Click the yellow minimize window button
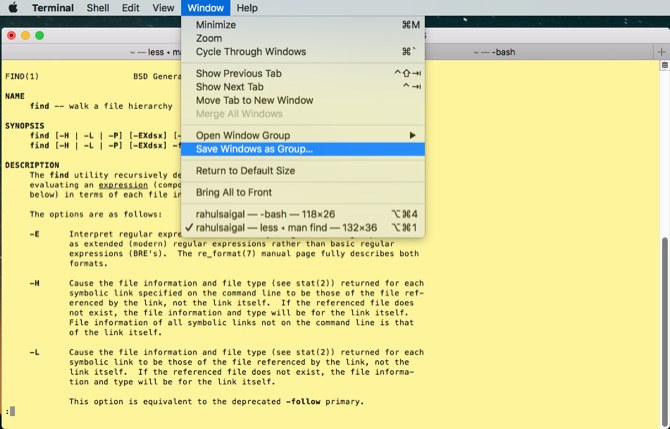Image resolution: width=670 pixels, height=429 pixels. 25,35
